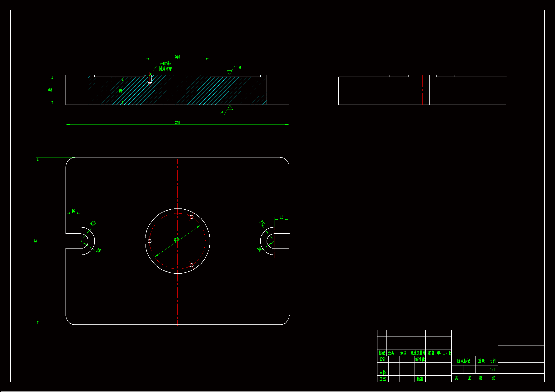Select the left slot R15 radius label
The width and height of the screenshot is (555, 392).
[x=93, y=223]
